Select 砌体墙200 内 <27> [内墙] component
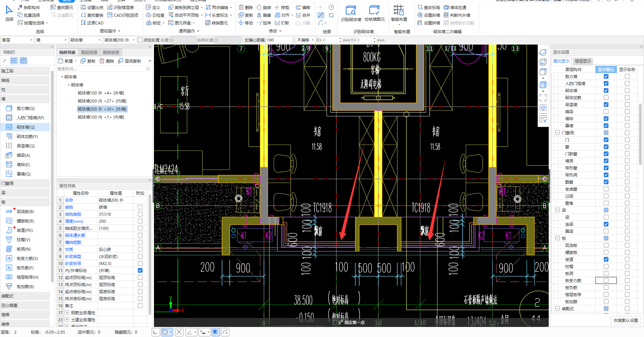 point(102,101)
